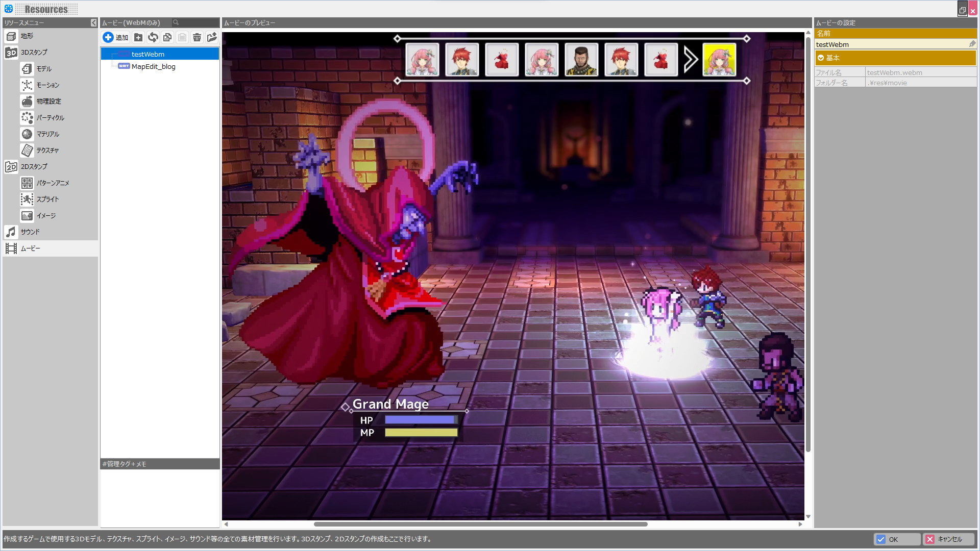
Task: Click the copy/duplicate icon in the toolbar
Action: click(x=167, y=37)
